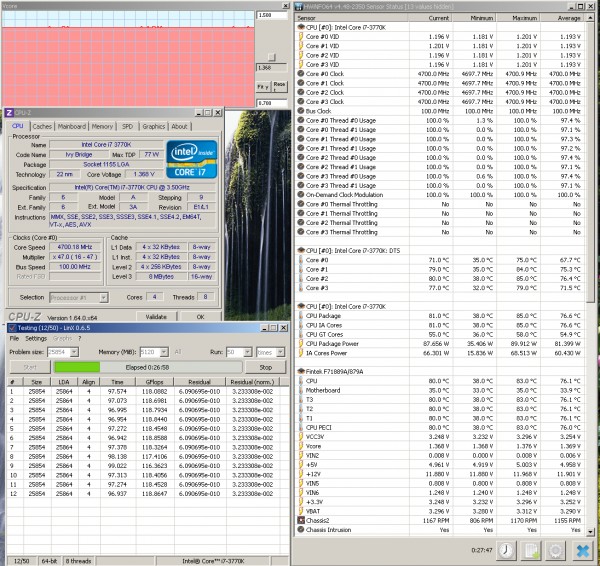Screen dimensions: 600x566
Task: Click icon beside Core #0 Thread #0 Usage
Action: [301, 120]
